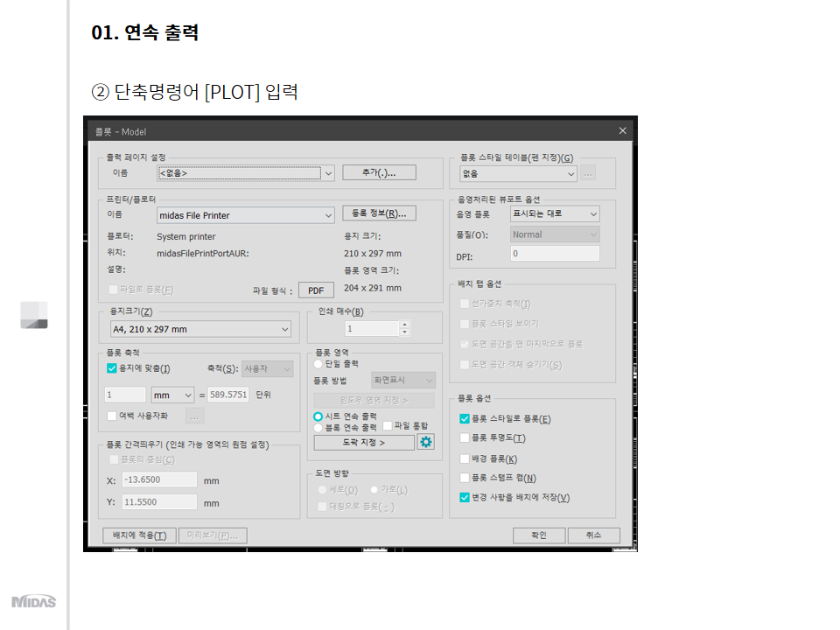This screenshot has height=630, width=840.
Task: Select 블록 연속 출력 radio button
Action: (318, 428)
